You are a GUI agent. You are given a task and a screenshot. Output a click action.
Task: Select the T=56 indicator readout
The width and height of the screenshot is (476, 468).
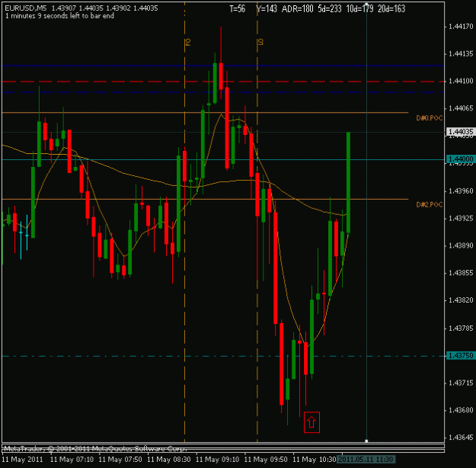tap(237, 9)
